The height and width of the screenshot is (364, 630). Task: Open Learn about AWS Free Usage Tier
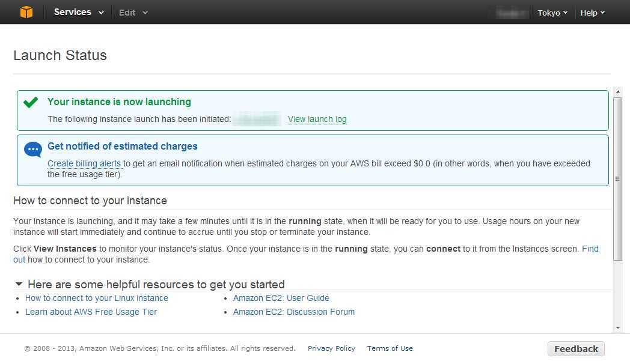tap(91, 312)
